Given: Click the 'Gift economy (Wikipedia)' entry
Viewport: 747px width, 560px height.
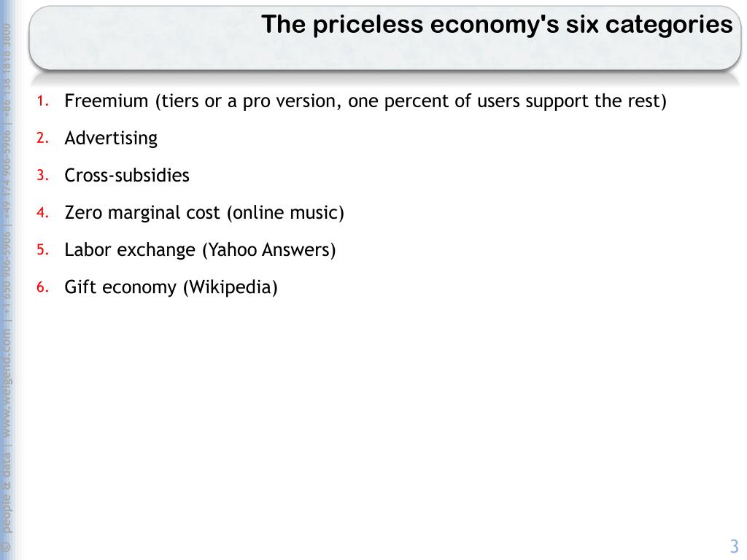Looking at the screenshot, I should [x=171, y=287].
